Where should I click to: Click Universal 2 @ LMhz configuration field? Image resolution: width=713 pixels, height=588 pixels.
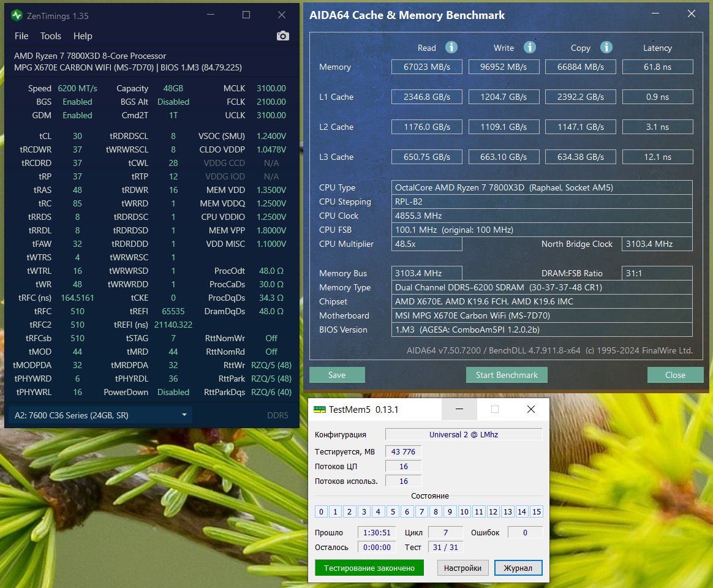click(x=464, y=434)
